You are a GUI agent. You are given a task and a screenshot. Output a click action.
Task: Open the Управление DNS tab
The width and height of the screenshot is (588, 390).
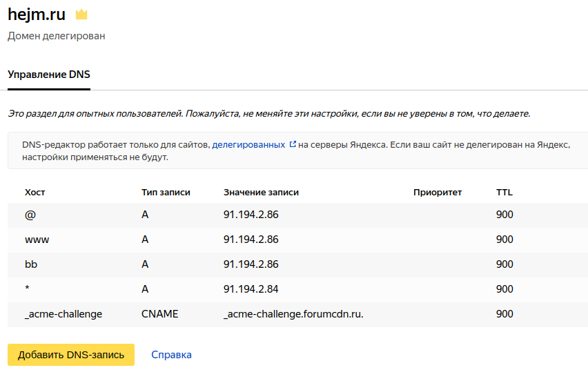click(49, 75)
